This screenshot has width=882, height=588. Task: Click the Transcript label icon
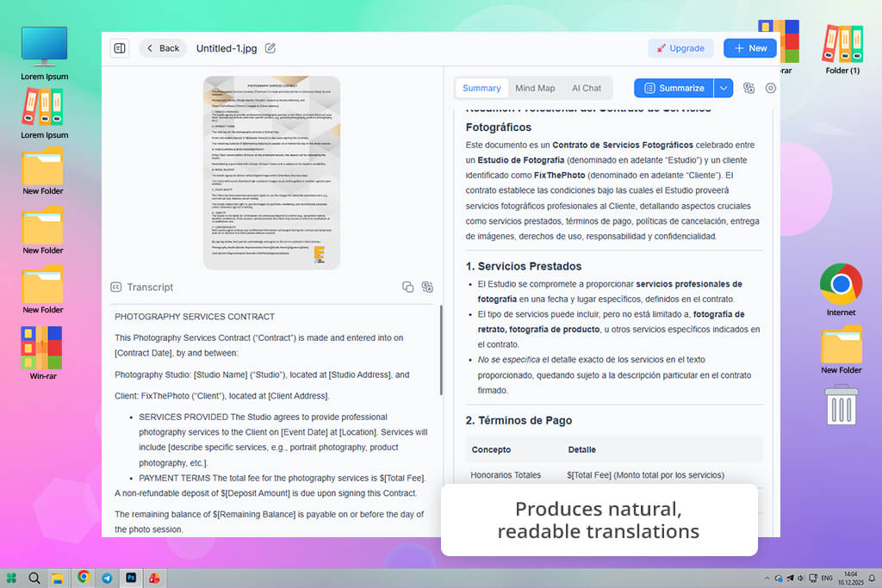tap(116, 288)
